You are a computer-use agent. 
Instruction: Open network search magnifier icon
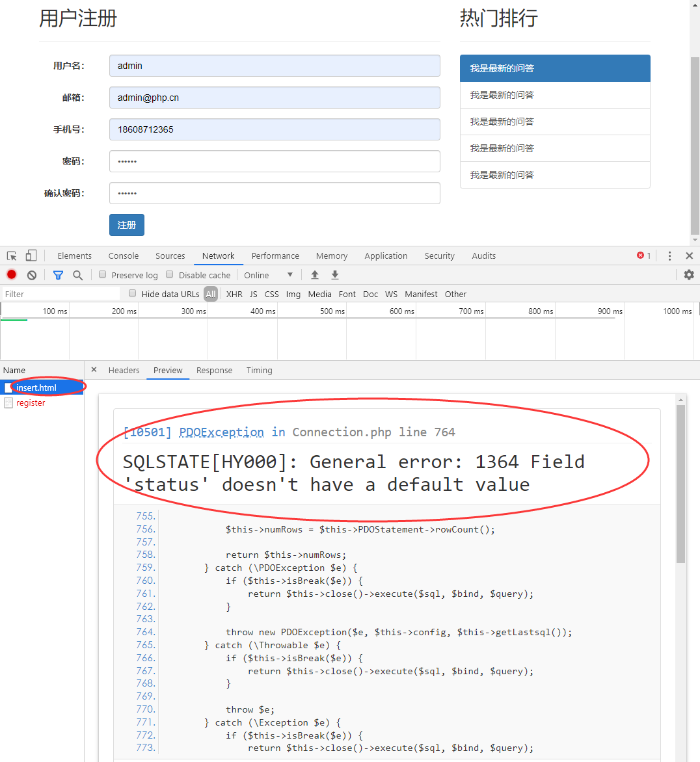(x=78, y=275)
